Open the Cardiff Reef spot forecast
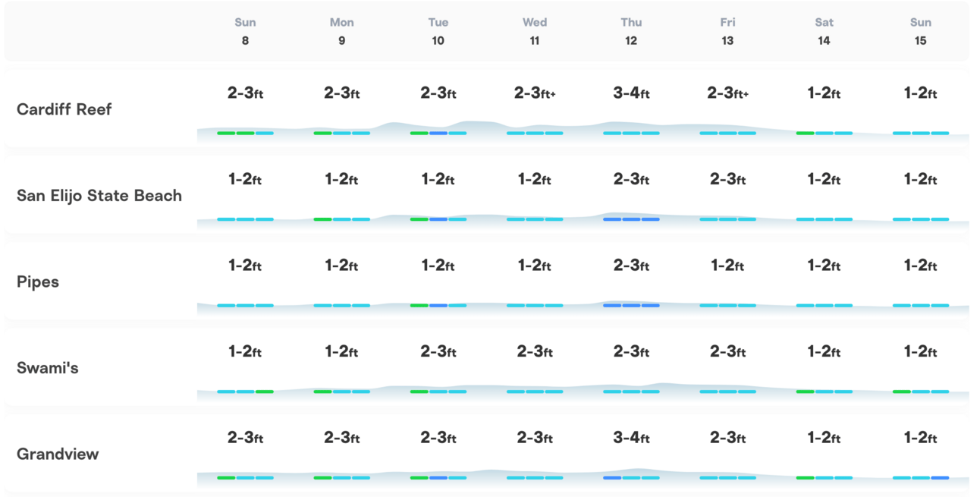This screenshot has height=497, width=980. [x=64, y=109]
